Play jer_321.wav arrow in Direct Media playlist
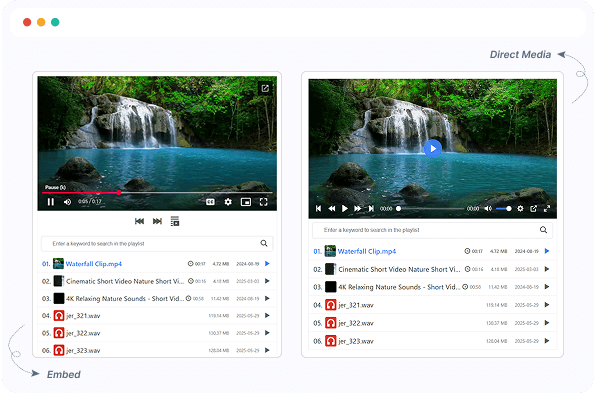 coord(547,305)
